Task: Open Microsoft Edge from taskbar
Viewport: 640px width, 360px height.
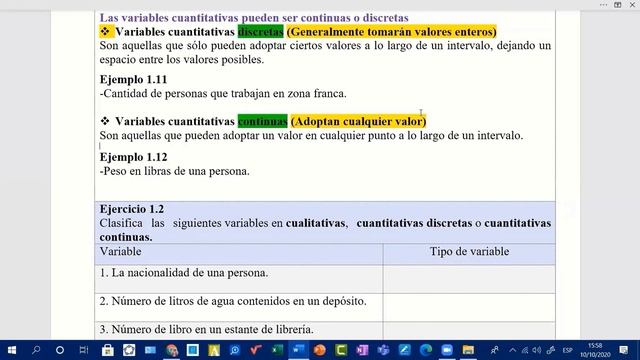Action: pos(426,350)
